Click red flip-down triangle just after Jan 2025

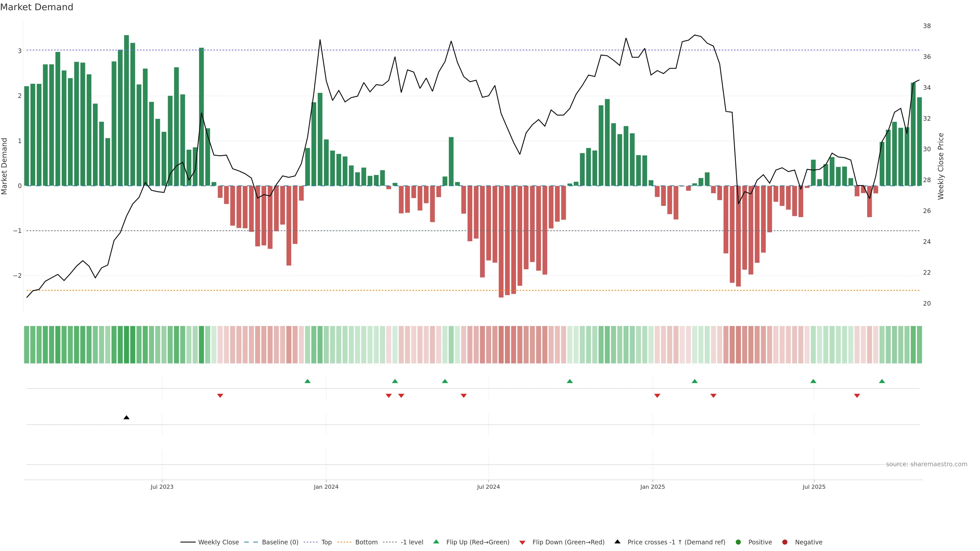pyautogui.click(x=657, y=396)
